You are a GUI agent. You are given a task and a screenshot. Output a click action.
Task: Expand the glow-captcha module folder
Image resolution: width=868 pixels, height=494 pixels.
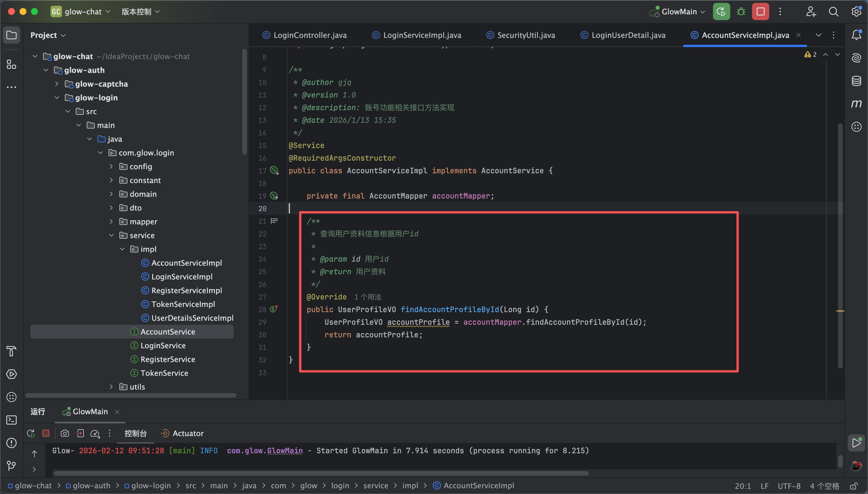57,84
